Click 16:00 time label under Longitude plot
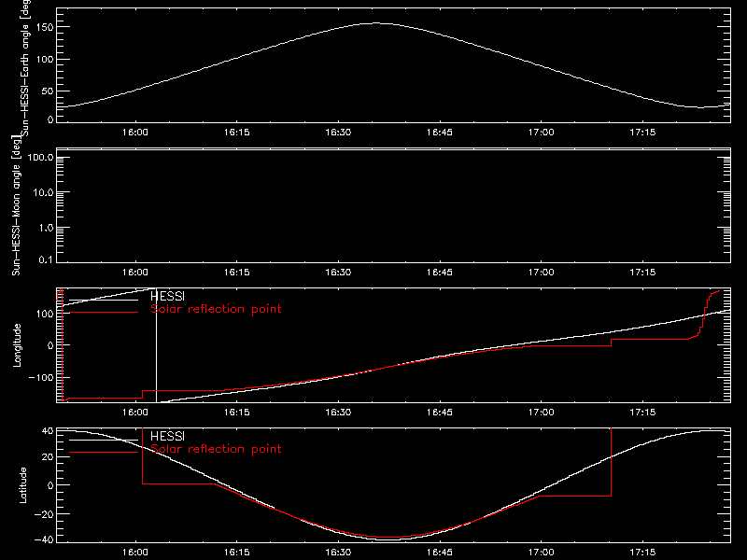 pos(135,413)
